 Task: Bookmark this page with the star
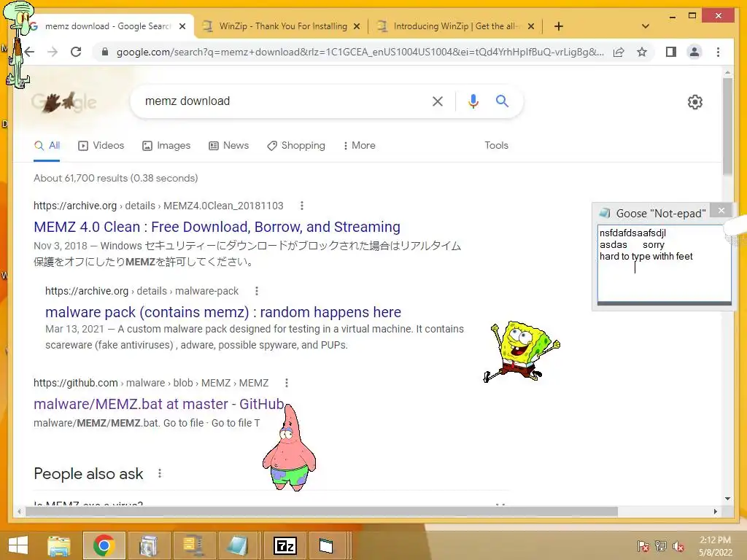coord(642,52)
